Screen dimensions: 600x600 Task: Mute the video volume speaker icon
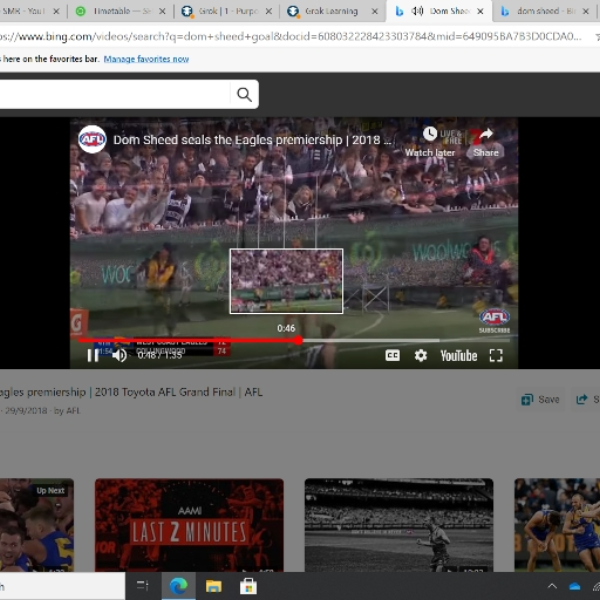(119, 355)
